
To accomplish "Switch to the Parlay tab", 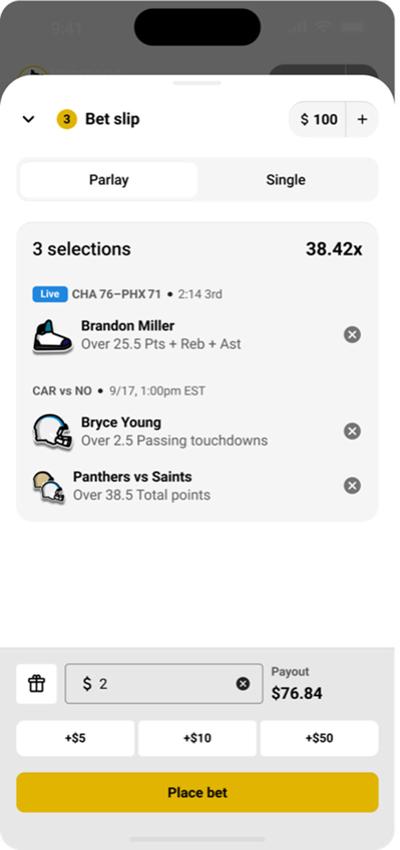I will [108, 180].
